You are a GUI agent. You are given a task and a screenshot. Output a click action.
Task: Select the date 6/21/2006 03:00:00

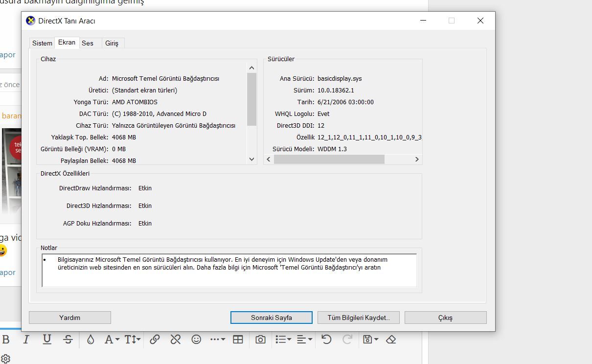345,102
